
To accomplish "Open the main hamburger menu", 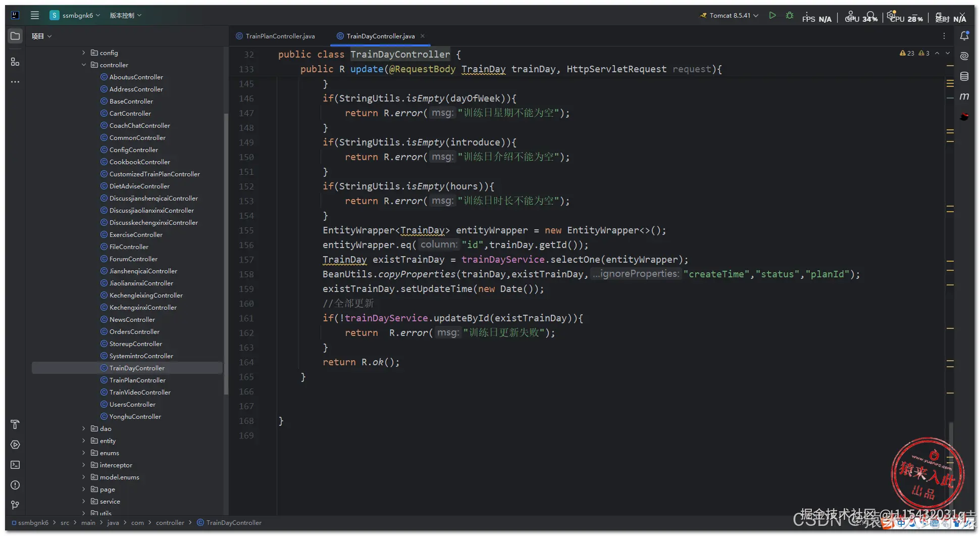I will 35,15.
